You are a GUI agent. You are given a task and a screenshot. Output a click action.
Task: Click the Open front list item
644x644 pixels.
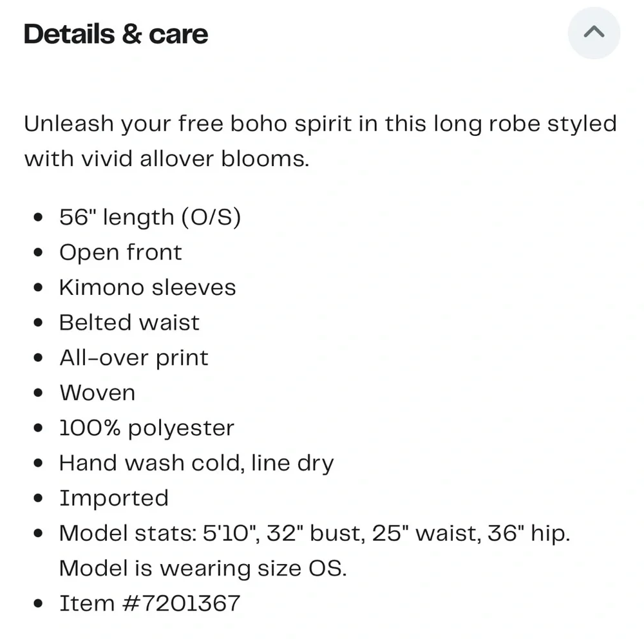(120, 252)
